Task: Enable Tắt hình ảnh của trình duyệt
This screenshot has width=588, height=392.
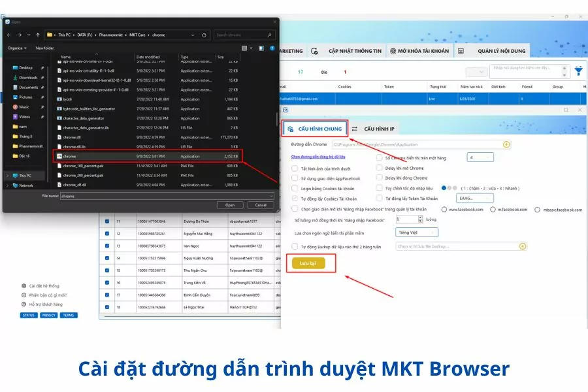Action: point(295,169)
